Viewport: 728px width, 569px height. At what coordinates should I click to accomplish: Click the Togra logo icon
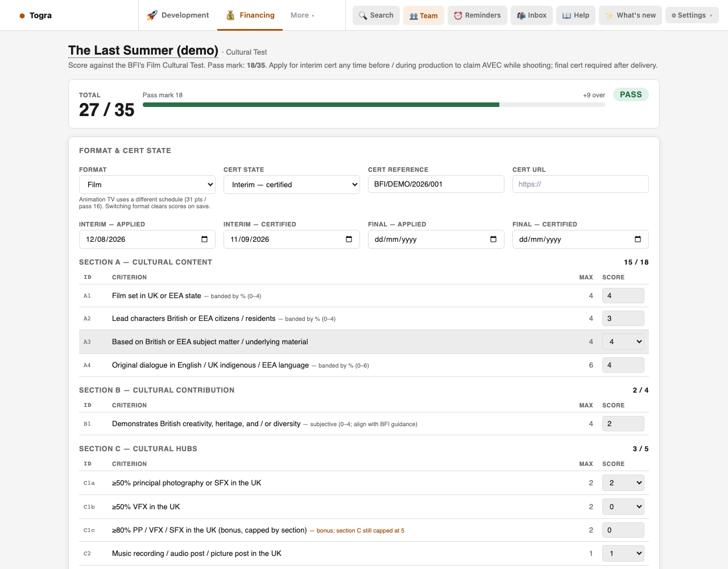point(22,16)
